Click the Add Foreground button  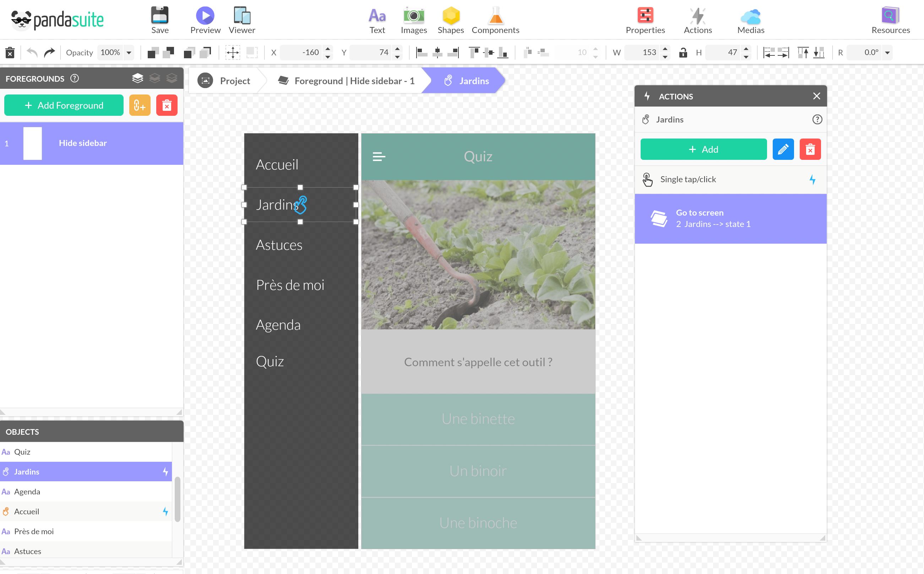point(64,105)
